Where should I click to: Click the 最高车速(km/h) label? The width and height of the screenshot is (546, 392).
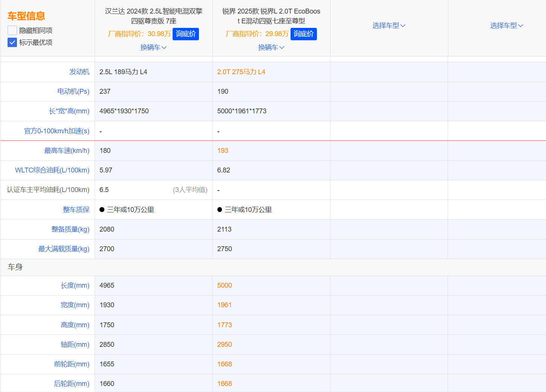pos(67,151)
